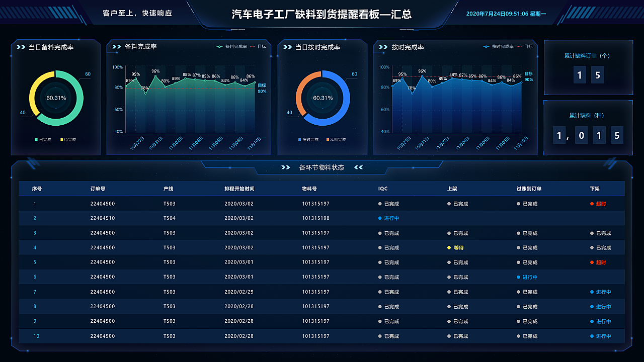Click the 累计缺料订单（个） card title
Viewport: 644px width, 362px height.
[587, 56]
